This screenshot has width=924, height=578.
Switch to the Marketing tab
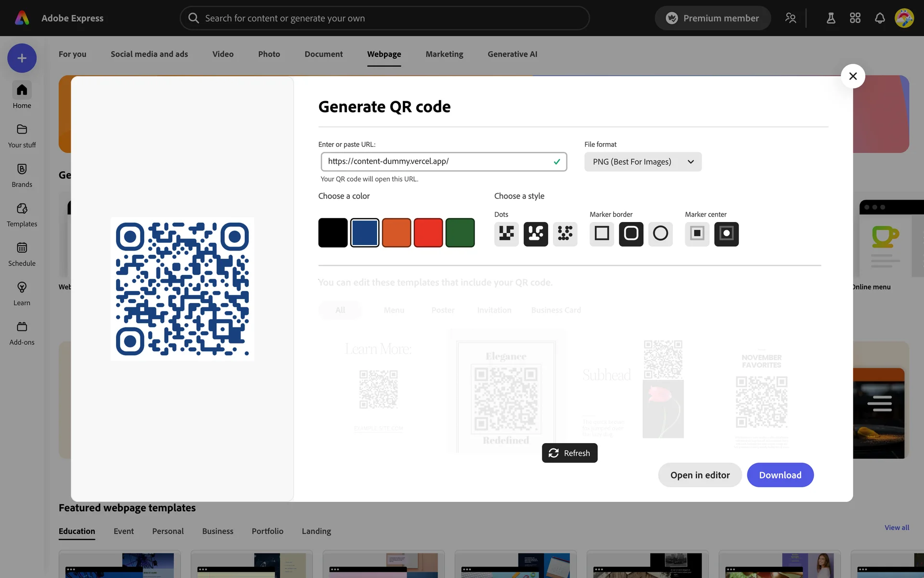(x=444, y=54)
